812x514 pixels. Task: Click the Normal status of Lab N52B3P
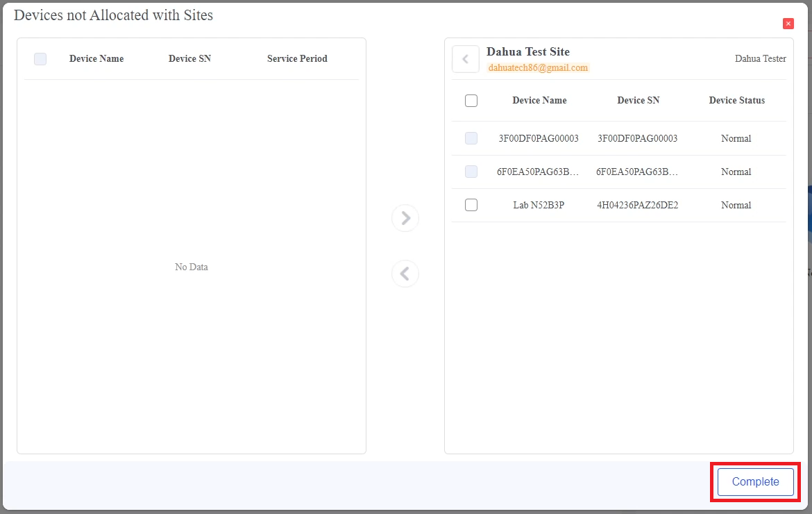(736, 206)
